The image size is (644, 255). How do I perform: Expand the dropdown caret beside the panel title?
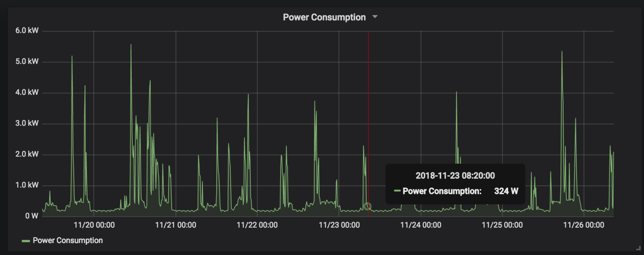point(375,17)
